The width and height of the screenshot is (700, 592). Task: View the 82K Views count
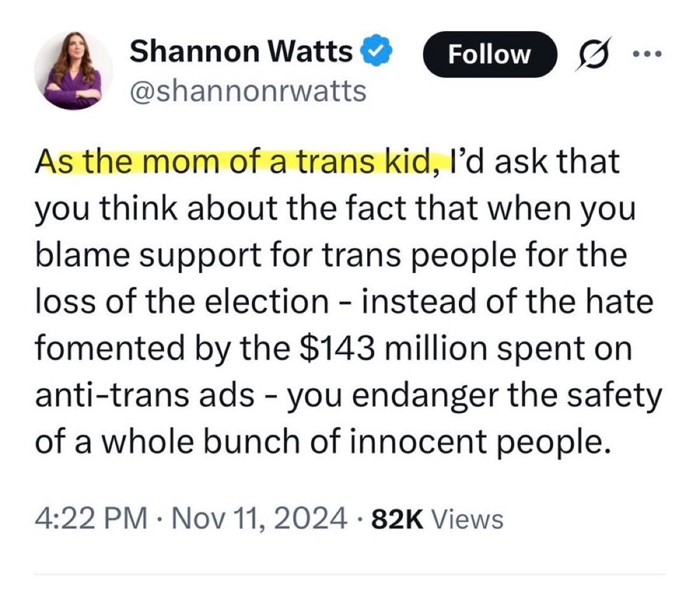[438, 519]
